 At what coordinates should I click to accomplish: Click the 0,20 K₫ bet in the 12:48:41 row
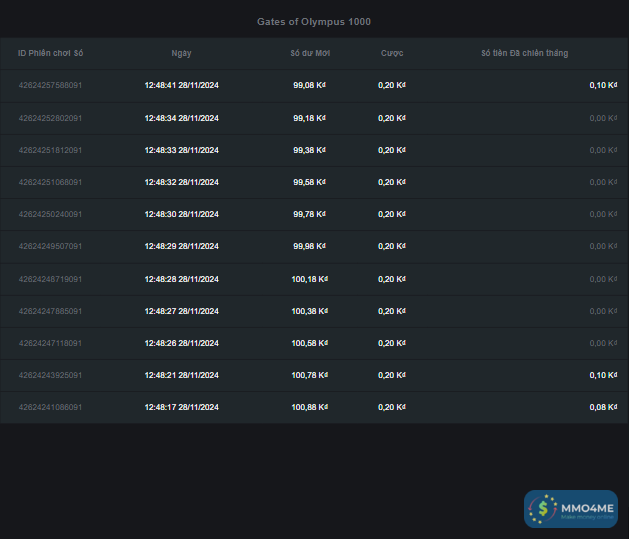tap(392, 85)
